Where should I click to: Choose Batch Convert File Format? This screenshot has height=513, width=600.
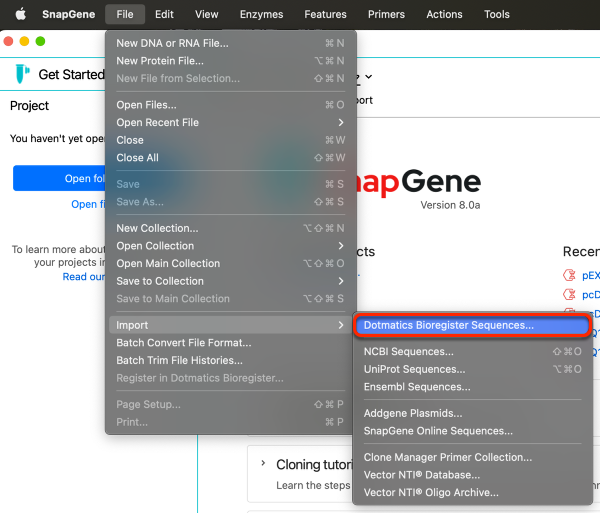[x=230, y=343]
